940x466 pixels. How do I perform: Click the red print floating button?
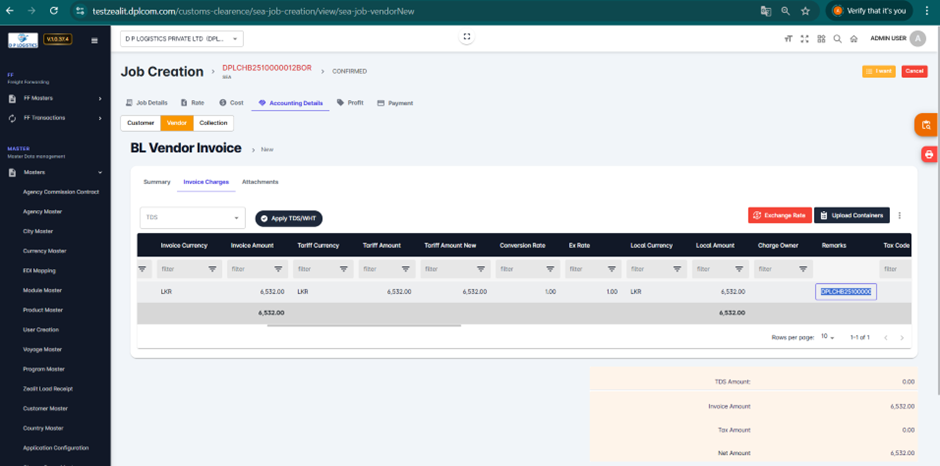coord(929,155)
